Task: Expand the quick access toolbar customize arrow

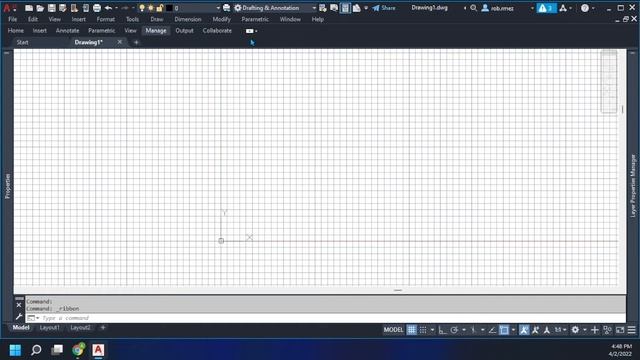Action: 366,8
